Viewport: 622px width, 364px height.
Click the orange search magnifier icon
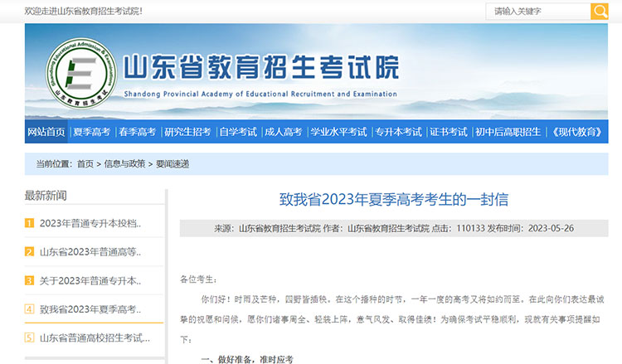(599, 12)
